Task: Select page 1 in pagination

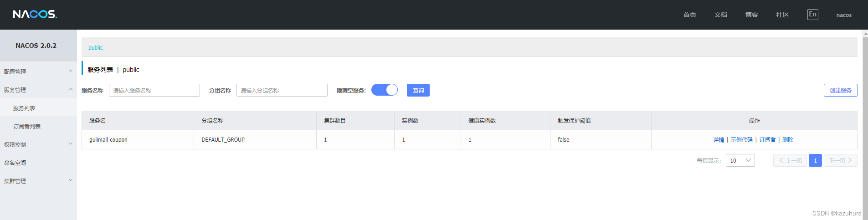Action: (x=815, y=160)
